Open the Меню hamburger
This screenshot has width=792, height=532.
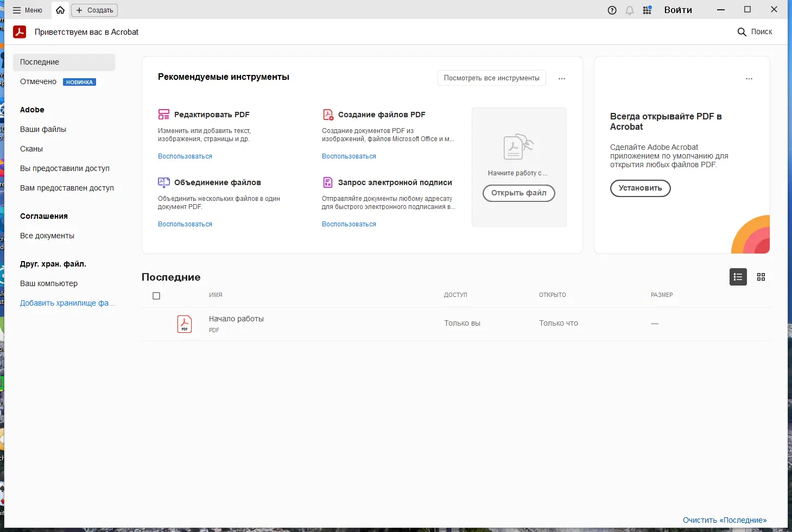click(17, 10)
